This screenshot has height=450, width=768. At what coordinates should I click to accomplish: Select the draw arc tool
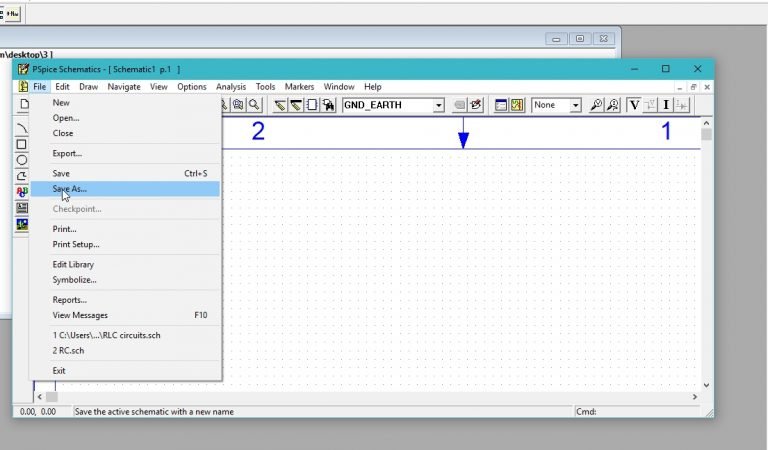pyautogui.click(x=22, y=128)
